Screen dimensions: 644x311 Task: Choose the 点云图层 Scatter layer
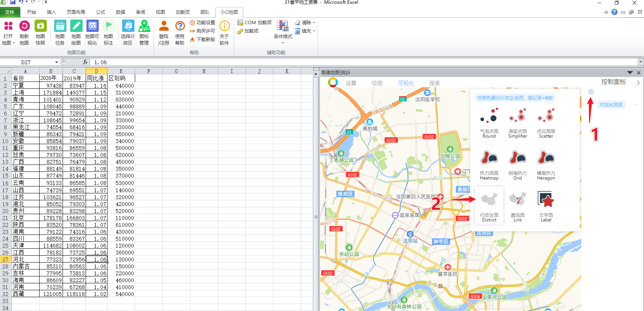point(546,123)
